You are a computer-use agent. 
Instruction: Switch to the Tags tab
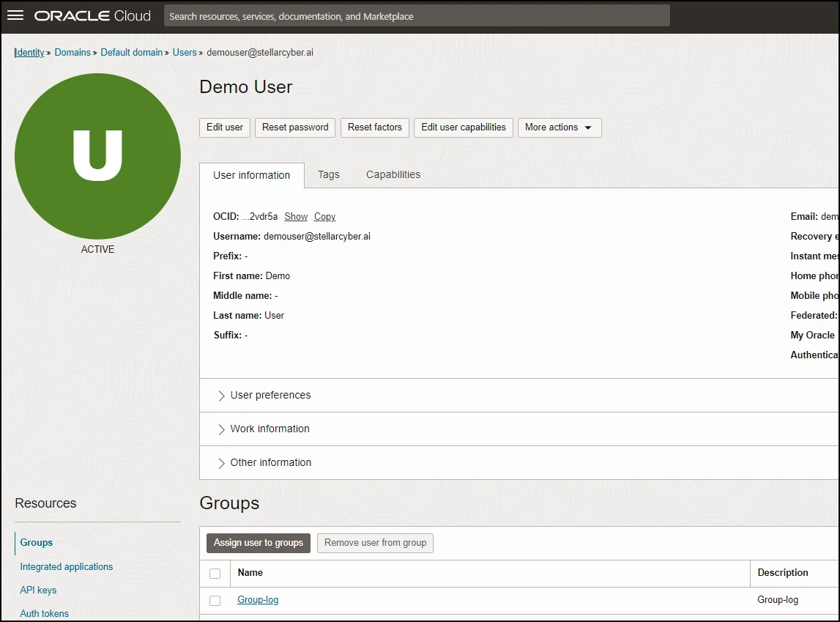328,175
